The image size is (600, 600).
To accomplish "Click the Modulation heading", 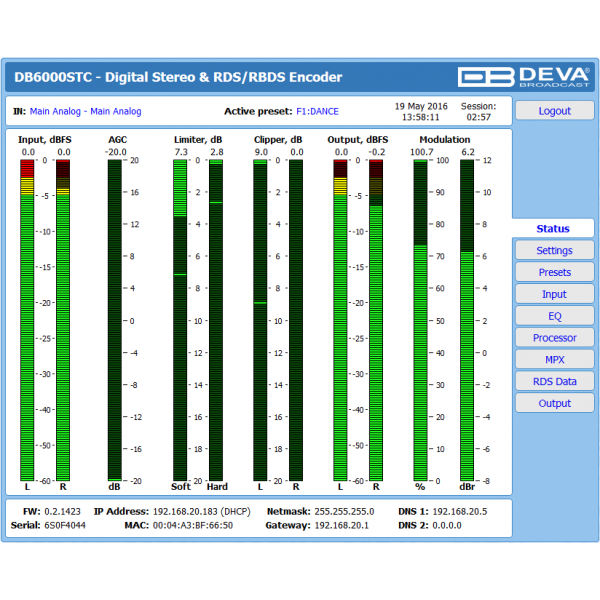I will click(445, 140).
